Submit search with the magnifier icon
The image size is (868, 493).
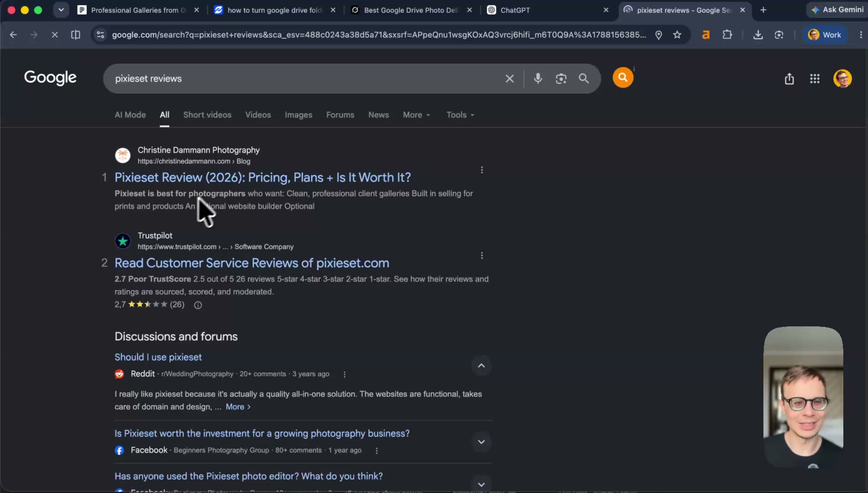(583, 79)
